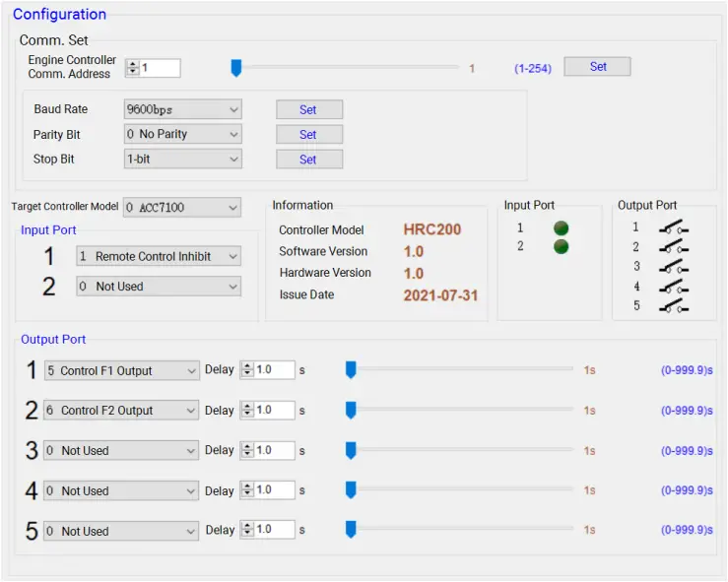
Task: Open Output Port 3 Not Used dropdown
Action: pos(121,451)
